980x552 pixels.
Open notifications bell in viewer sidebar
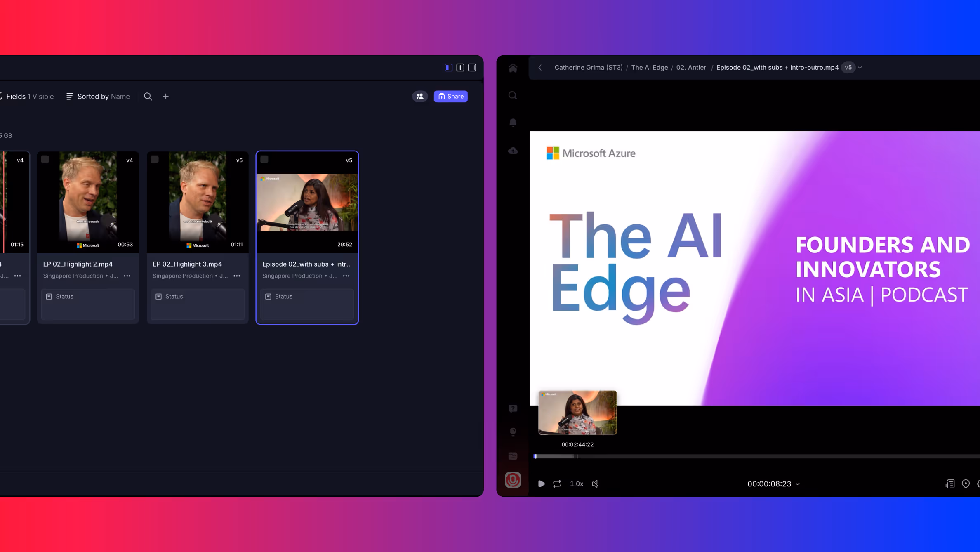[x=513, y=123]
